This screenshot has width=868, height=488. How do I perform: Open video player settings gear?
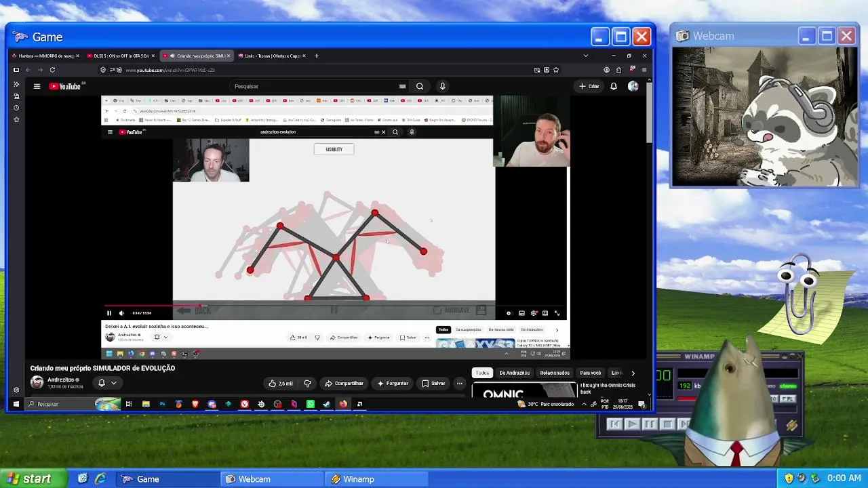point(534,313)
